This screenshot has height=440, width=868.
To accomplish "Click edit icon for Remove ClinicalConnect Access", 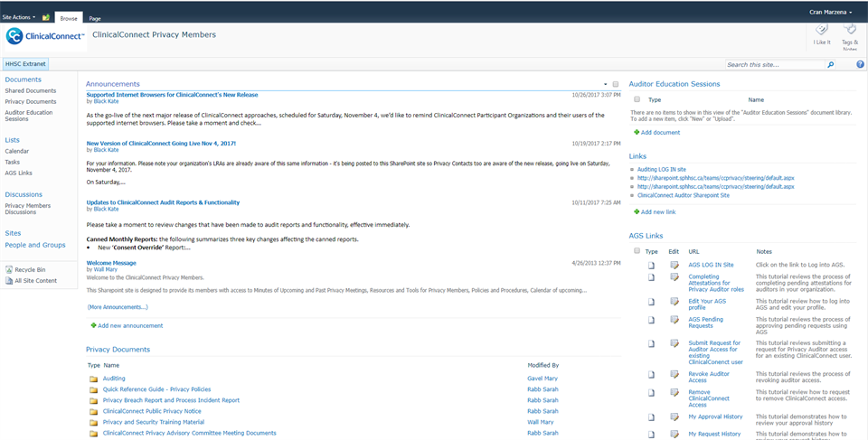I will (675, 392).
